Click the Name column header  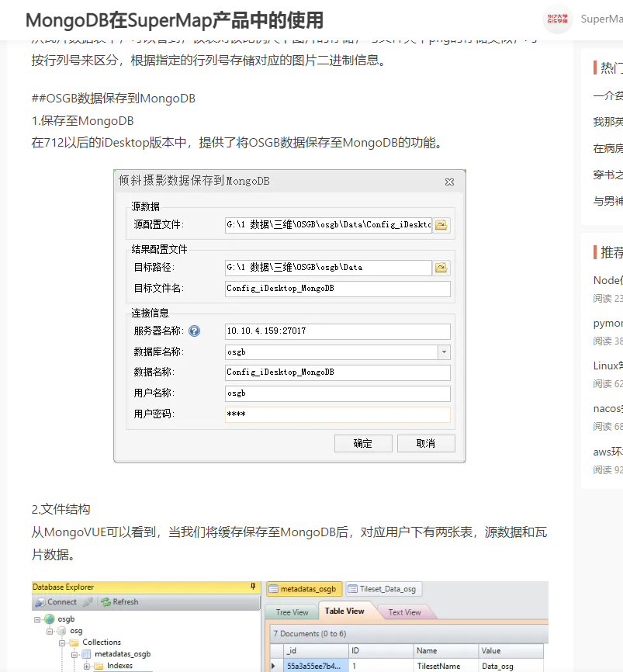(445, 650)
